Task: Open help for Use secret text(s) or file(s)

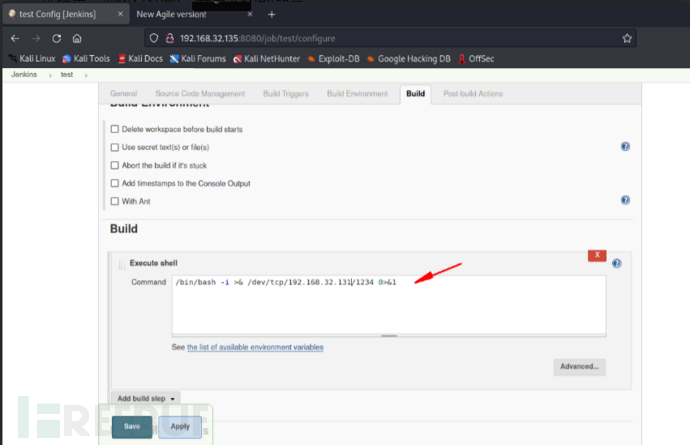Action: tap(625, 147)
